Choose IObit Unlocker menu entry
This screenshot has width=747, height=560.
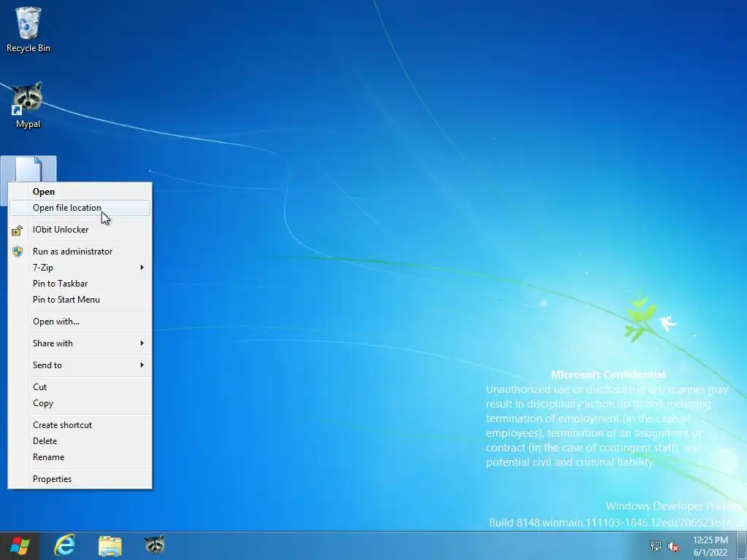(x=80, y=230)
